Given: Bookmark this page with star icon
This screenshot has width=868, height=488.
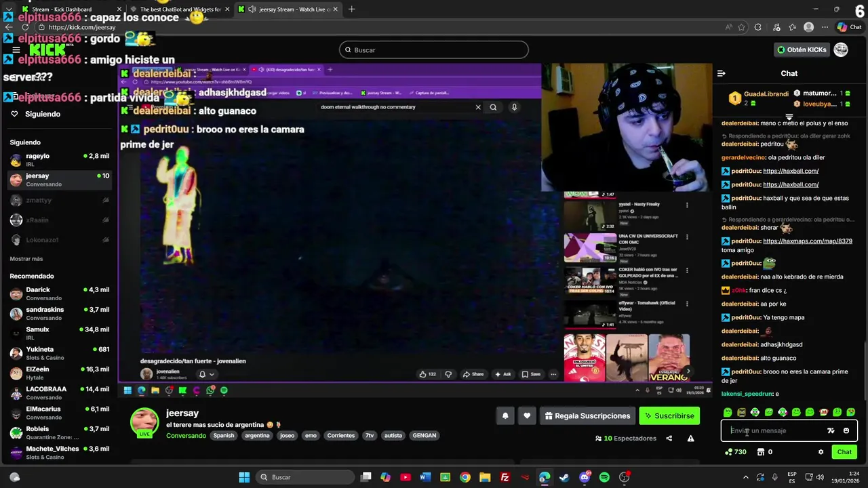Looking at the screenshot, I should (x=741, y=27).
